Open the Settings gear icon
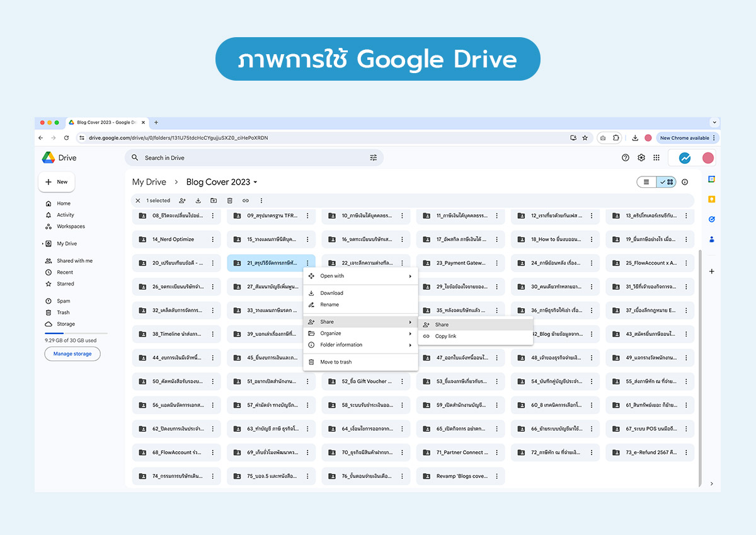The height and width of the screenshot is (535, 756). [x=641, y=158]
